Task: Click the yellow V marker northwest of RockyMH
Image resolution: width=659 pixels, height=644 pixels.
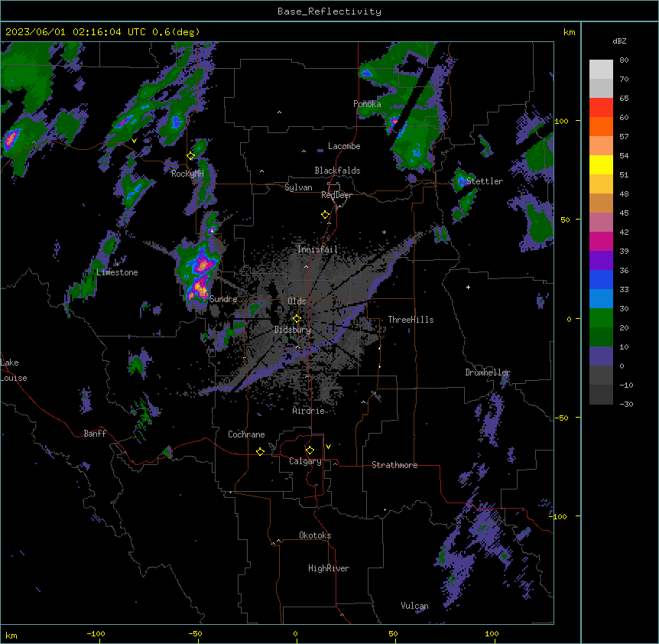Action: click(x=134, y=141)
